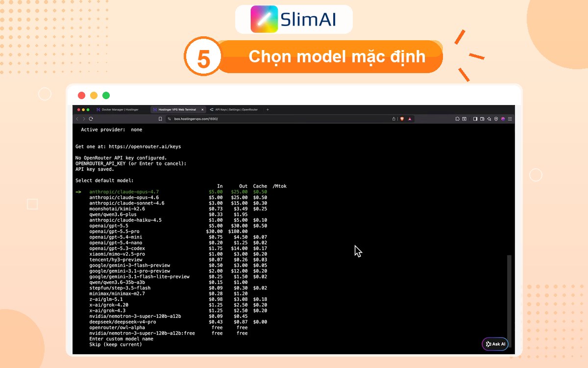Open the Brave Wallet icon
The image size is (588, 368).
(482, 119)
